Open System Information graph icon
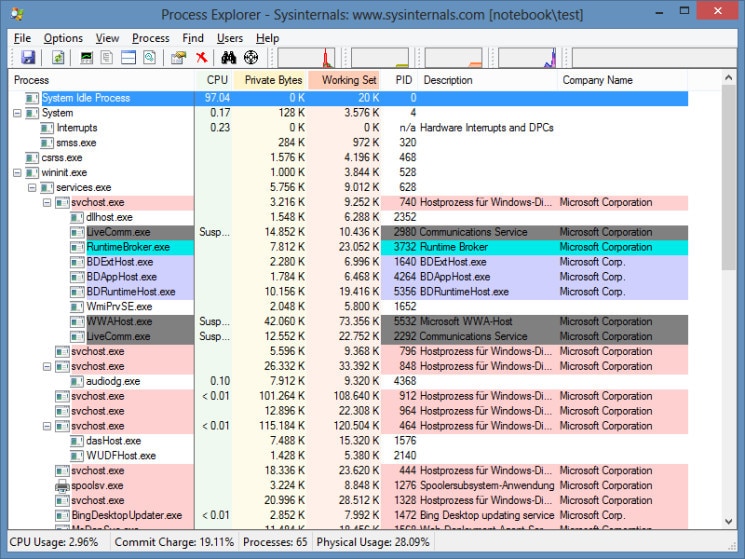This screenshot has width=745, height=559. click(x=86, y=57)
